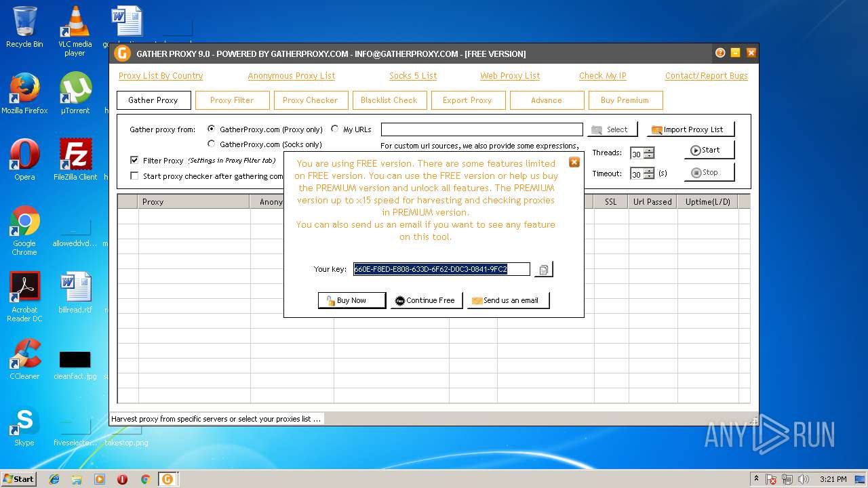868x488 pixels.
Task: Sort by Proxy column header
Action: click(x=194, y=202)
